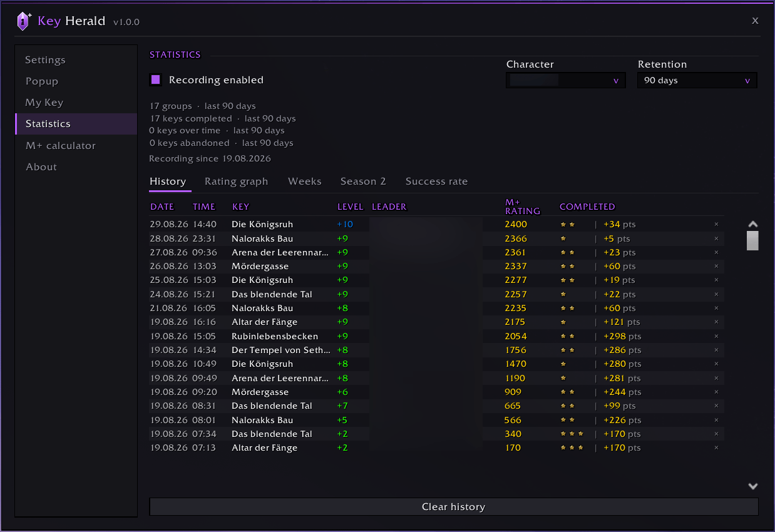Open the Retention 90 days dropdown
Screen dimensions: 775x532
click(x=697, y=80)
